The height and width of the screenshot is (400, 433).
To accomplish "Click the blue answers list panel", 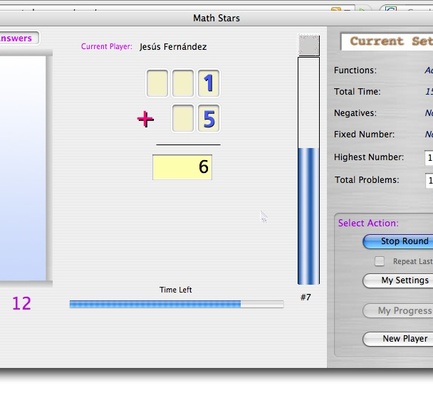I will pyautogui.click(x=23, y=168).
